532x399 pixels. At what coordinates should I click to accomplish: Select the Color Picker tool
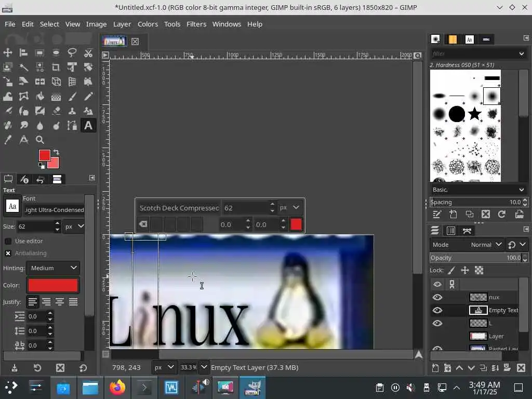(x=7, y=140)
